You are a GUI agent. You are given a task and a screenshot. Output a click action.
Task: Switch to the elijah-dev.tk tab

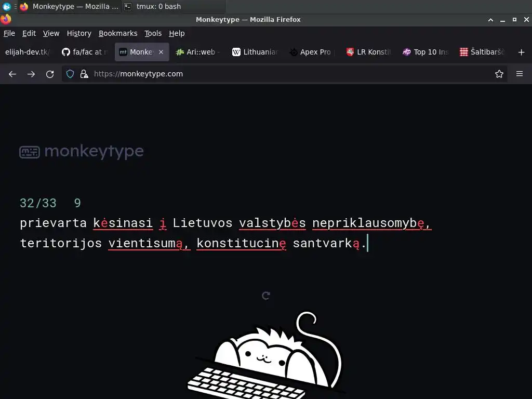click(29, 52)
